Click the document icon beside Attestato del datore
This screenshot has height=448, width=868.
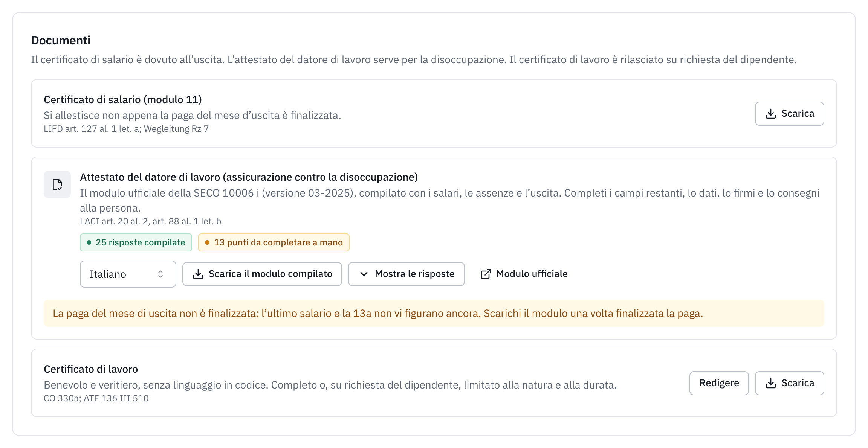click(57, 184)
